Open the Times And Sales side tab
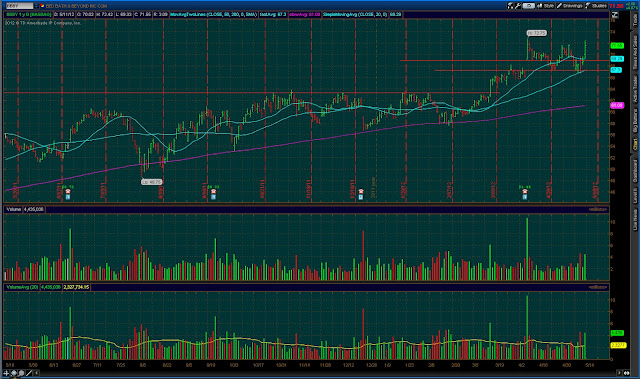This screenshot has width=640, height=379. click(635, 52)
